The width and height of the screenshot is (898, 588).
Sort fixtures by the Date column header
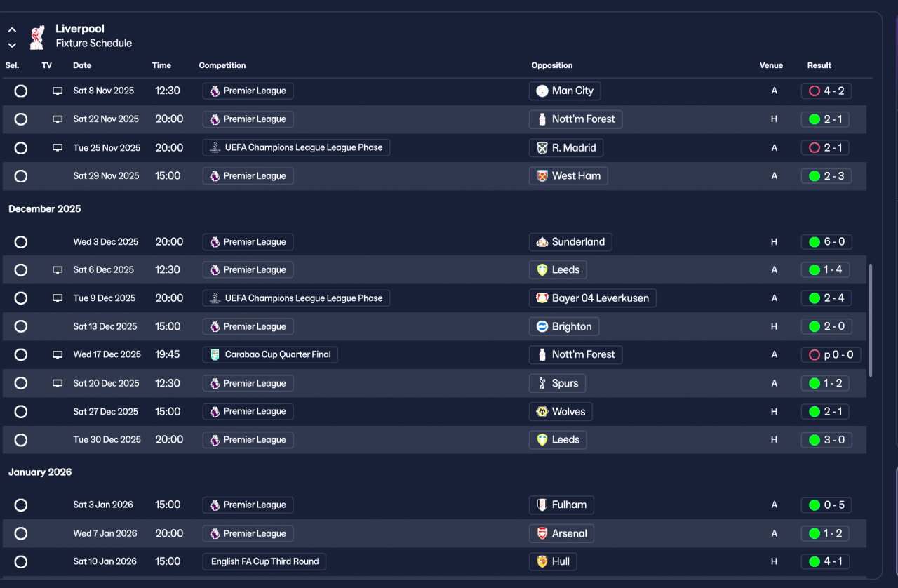pos(82,66)
